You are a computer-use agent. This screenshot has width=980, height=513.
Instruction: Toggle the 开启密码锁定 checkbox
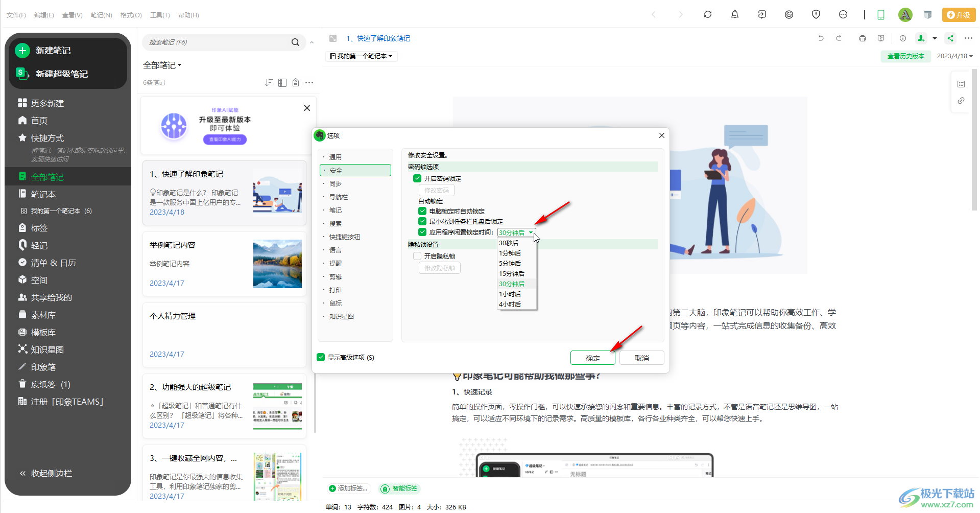[x=417, y=178]
